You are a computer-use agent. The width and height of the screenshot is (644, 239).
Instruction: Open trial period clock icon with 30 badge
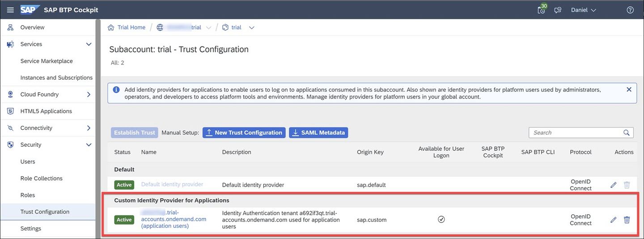pyautogui.click(x=542, y=9)
